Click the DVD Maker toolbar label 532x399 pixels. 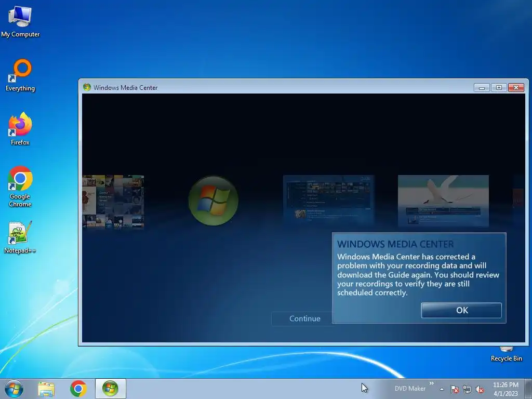click(410, 389)
